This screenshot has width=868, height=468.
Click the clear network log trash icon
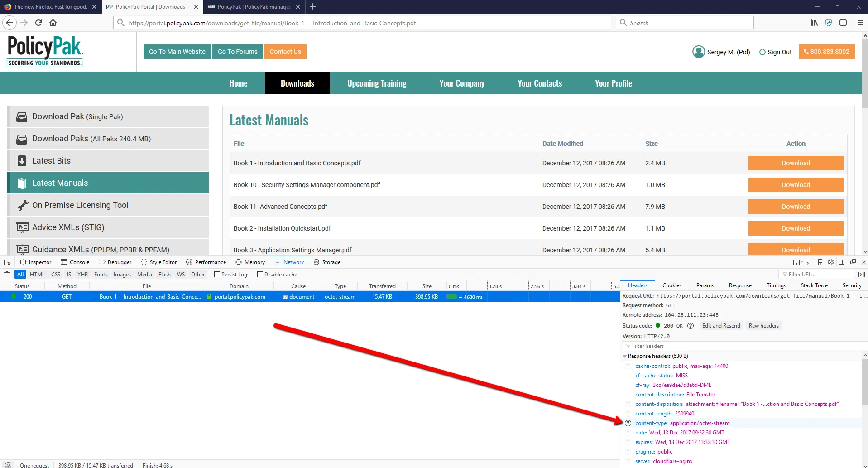[7, 275]
